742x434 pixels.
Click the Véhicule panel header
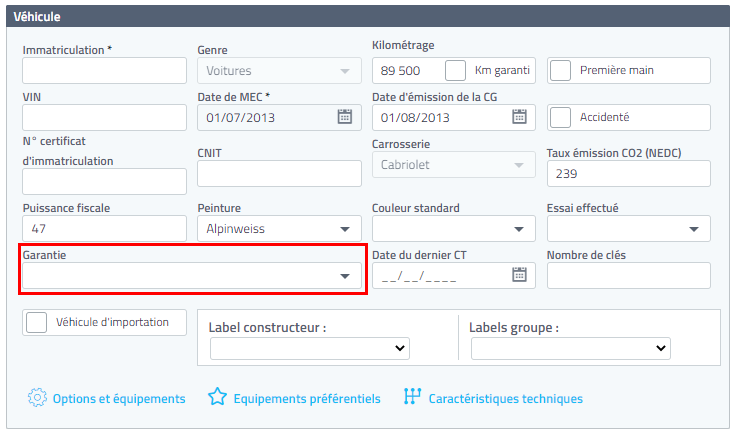(368, 16)
